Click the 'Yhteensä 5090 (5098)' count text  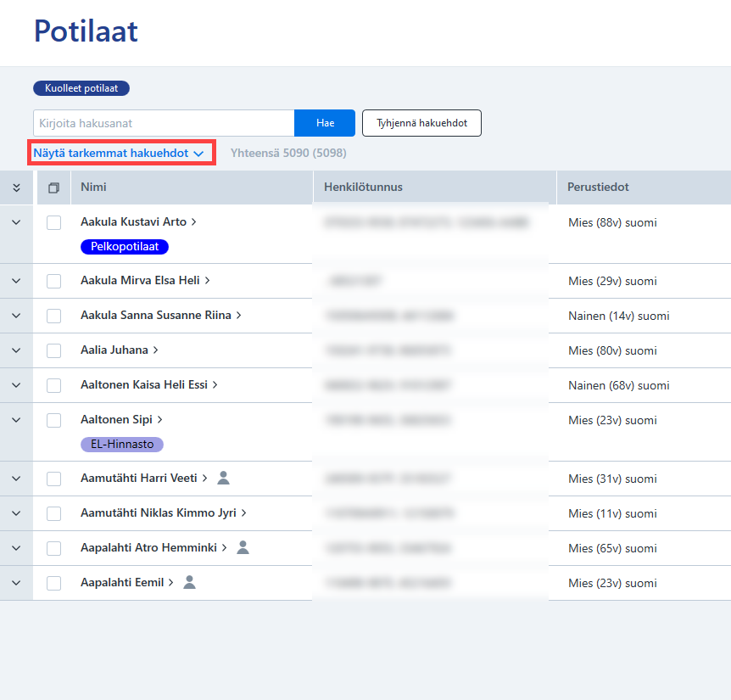point(288,153)
